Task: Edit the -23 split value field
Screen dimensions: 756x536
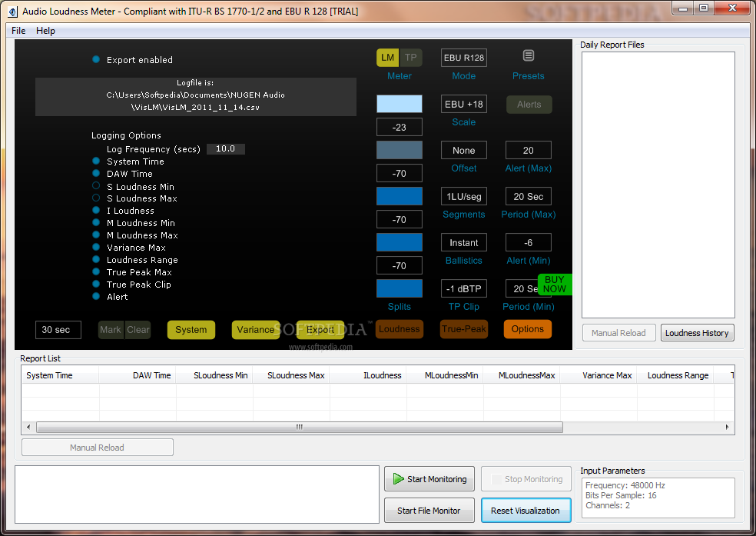Action: pos(400,127)
